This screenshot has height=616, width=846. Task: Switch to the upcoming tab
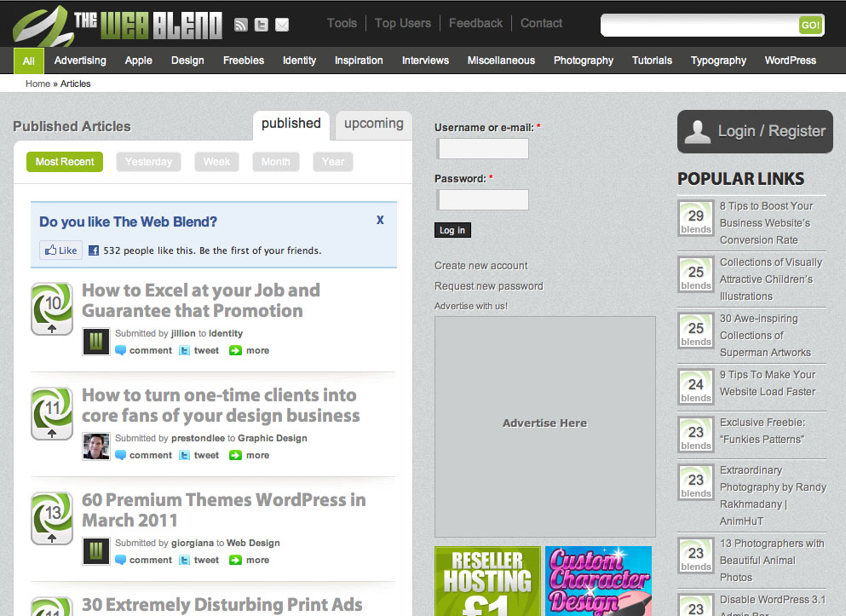pos(373,124)
